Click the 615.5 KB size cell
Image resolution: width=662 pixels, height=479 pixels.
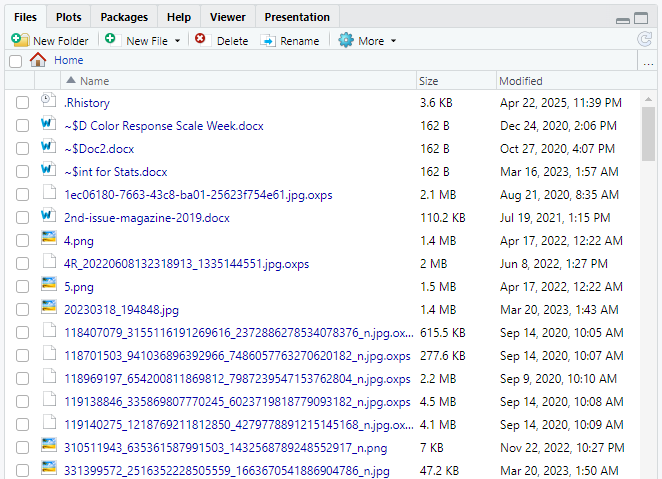pos(442,333)
